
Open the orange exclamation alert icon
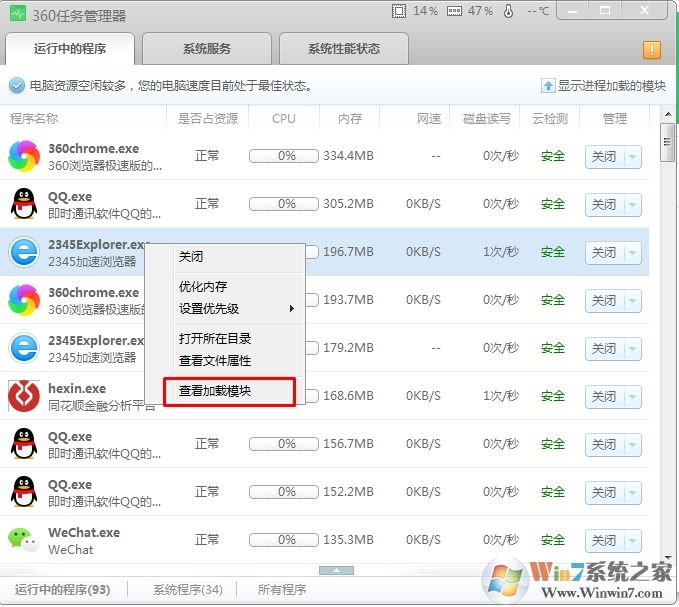coord(652,50)
